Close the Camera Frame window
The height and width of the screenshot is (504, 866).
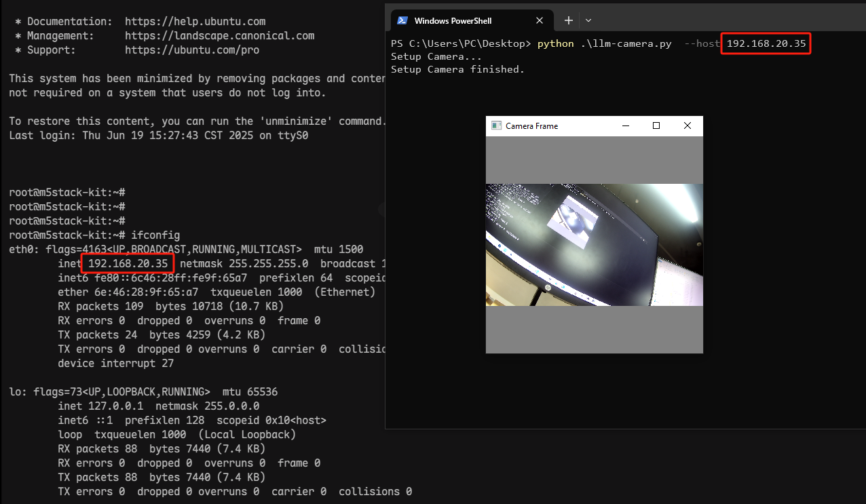click(x=688, y=125)
